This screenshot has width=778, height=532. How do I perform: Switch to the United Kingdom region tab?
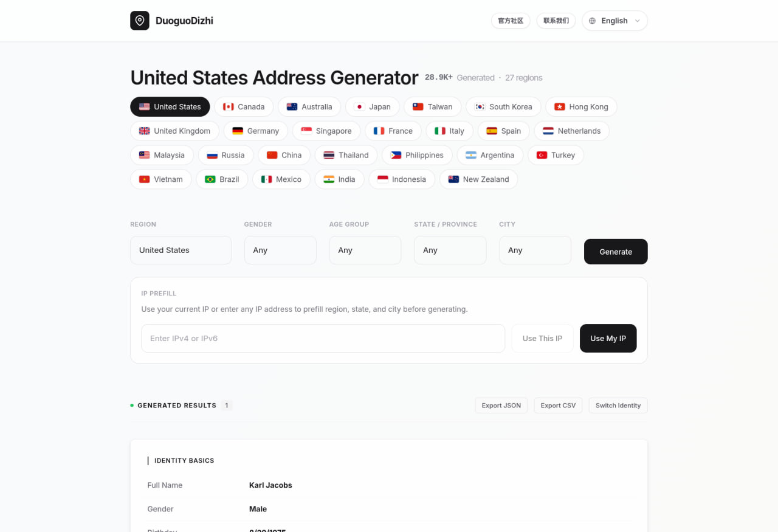(174, 131)
